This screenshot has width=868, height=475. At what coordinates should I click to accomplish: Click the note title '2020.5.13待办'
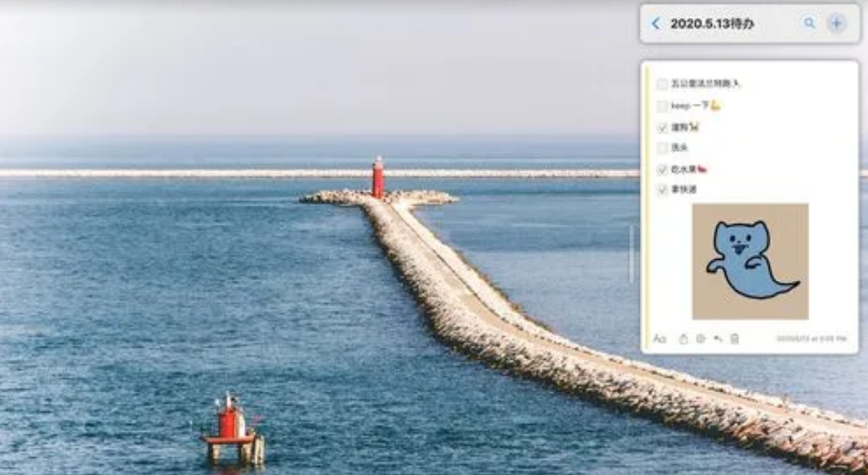pyautogui.click(x=712, y=24)
